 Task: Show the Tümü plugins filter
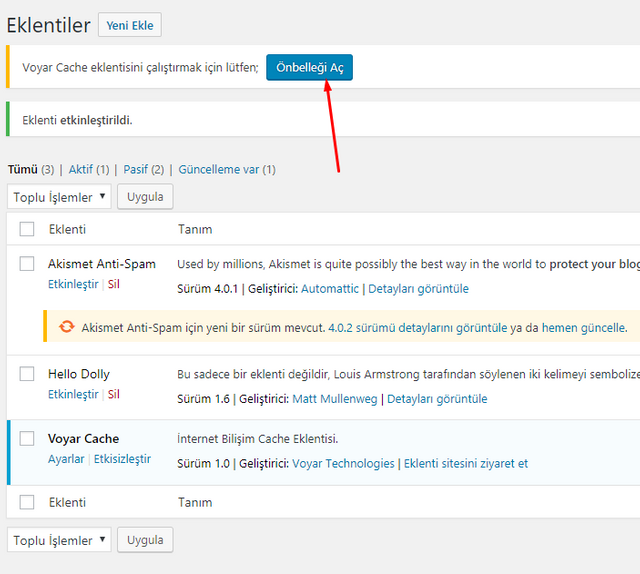point(22,169)
